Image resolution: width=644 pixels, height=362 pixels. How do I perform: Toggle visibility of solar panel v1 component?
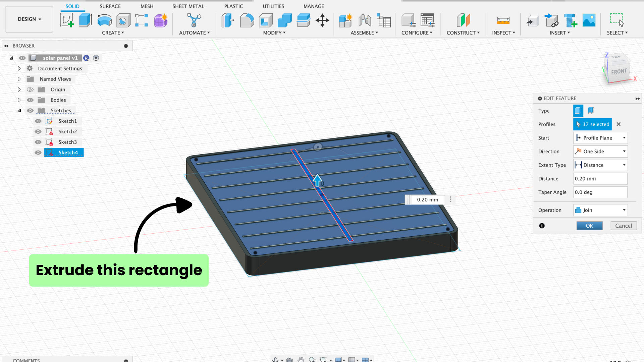coord(22,58)
